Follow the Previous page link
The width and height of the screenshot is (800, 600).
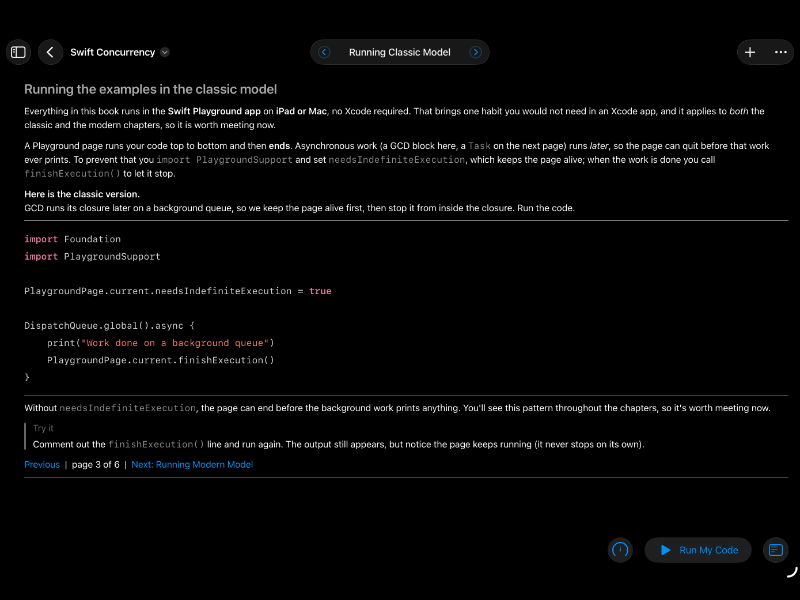point(42,464)
